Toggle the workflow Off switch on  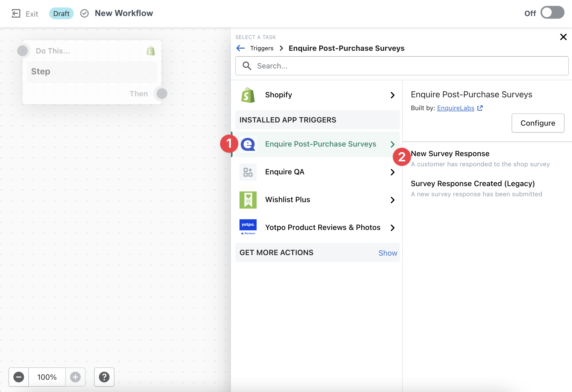click(552, 13)
